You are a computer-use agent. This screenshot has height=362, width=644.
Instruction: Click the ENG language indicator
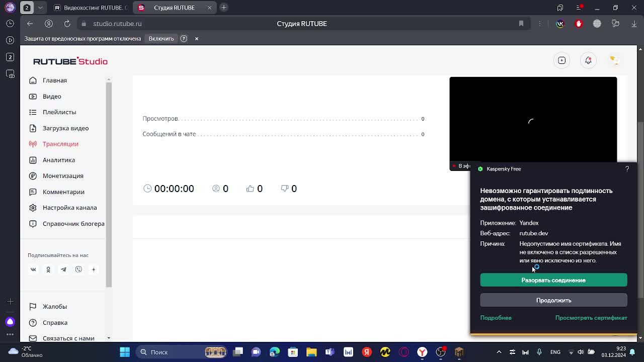(x=555, y=352)
